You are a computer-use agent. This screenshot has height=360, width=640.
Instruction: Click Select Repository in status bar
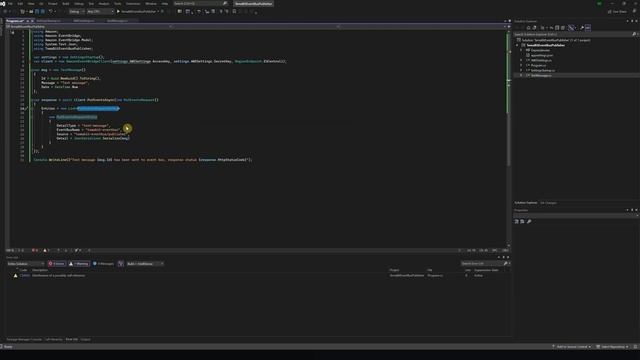pos(612,347)
